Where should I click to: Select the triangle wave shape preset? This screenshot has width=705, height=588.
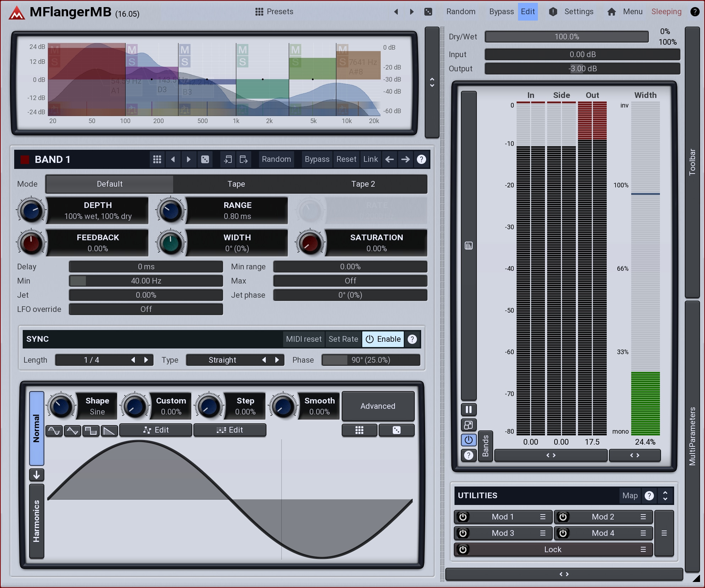(x=72, y=431)
